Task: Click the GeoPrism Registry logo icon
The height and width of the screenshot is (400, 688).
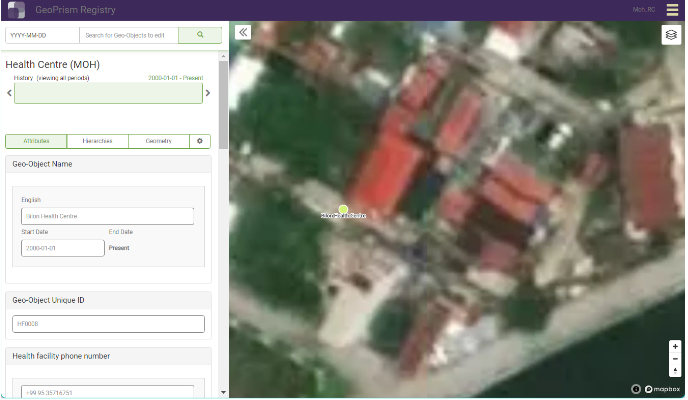Action: tap(16, 10)
